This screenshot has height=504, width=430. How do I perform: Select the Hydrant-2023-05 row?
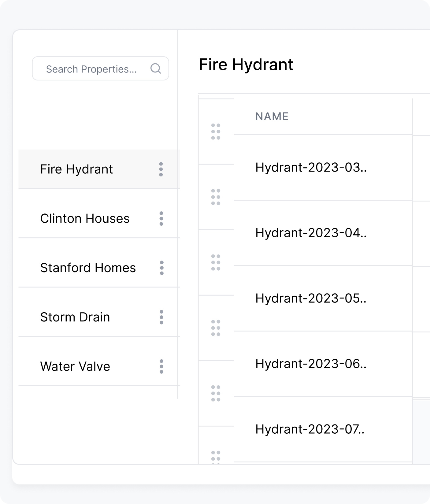click(x=311, y=298)
